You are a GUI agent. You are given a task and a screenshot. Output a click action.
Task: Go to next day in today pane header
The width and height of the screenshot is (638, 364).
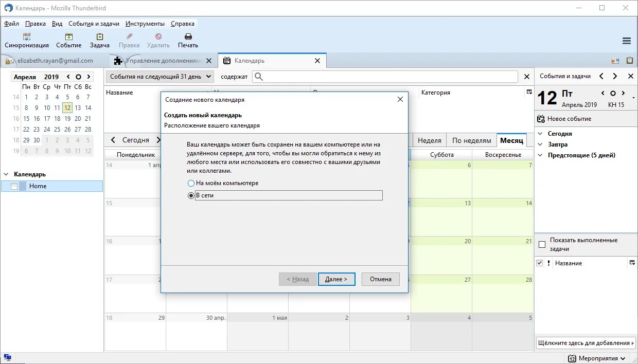(623, 94)
